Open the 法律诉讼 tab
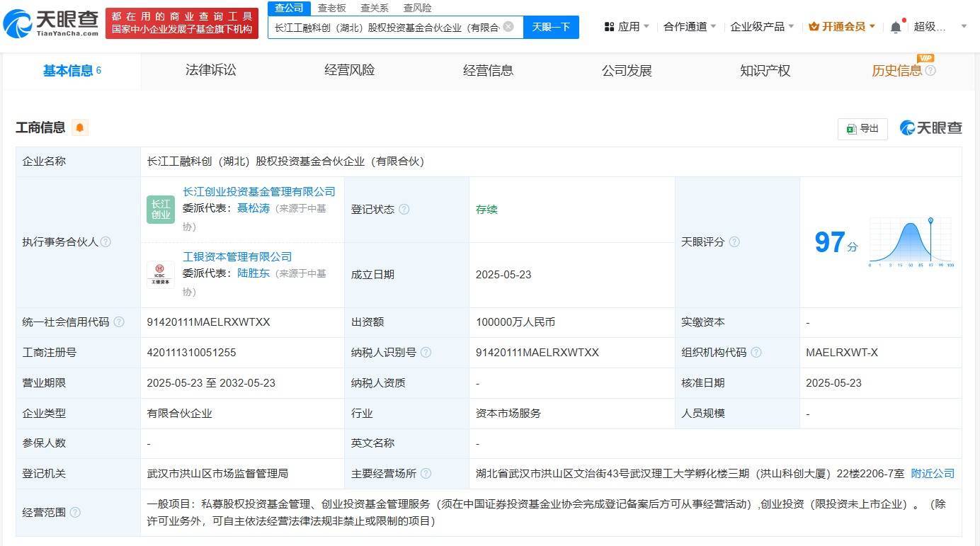Viewport: 980px width, 546px height. [210, 70]
